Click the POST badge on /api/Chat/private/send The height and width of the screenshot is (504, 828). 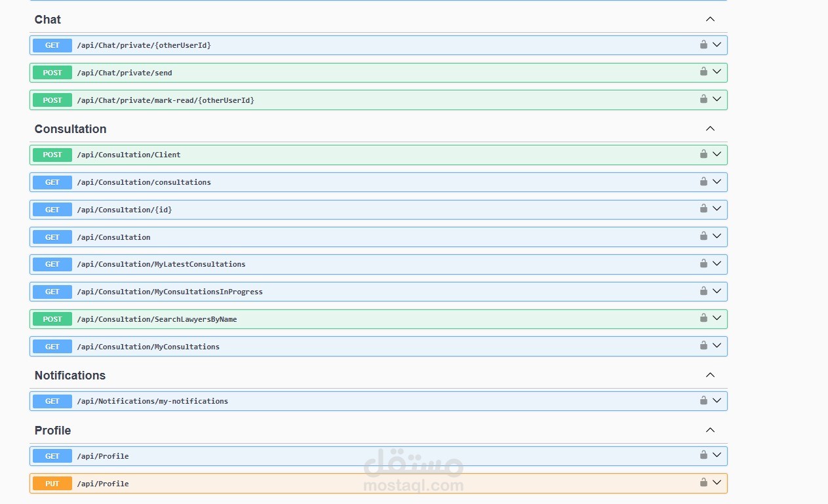click(52, 72)
